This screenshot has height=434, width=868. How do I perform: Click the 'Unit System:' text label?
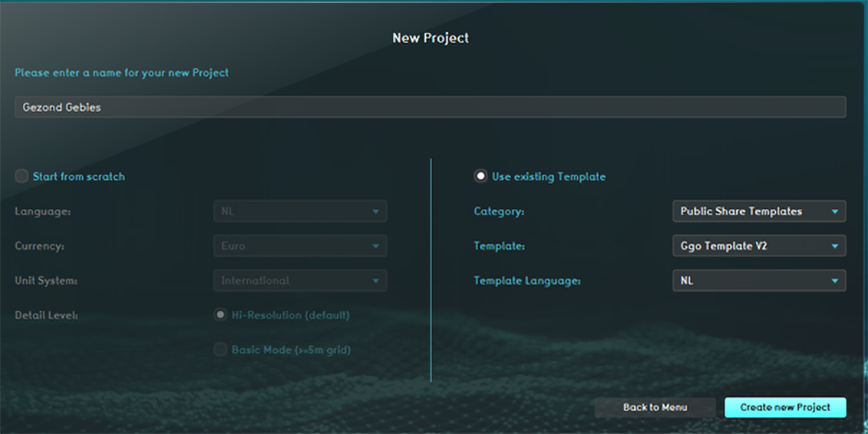point(45,281)
